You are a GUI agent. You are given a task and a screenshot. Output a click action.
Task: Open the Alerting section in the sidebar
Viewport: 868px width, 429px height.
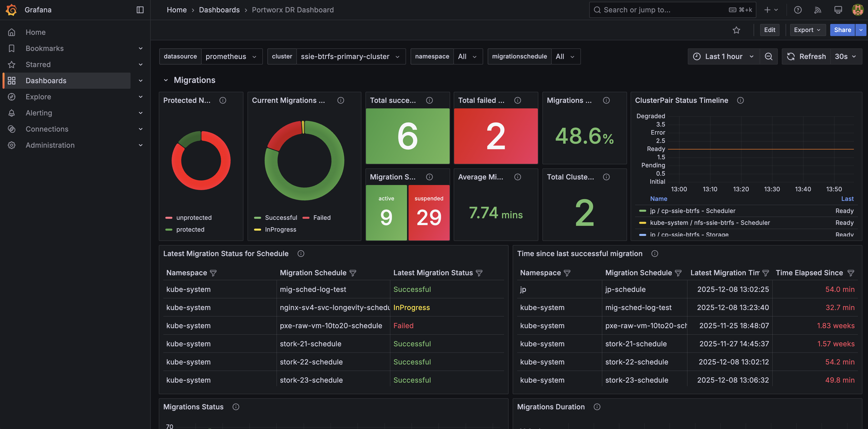(x=39, y=113)
